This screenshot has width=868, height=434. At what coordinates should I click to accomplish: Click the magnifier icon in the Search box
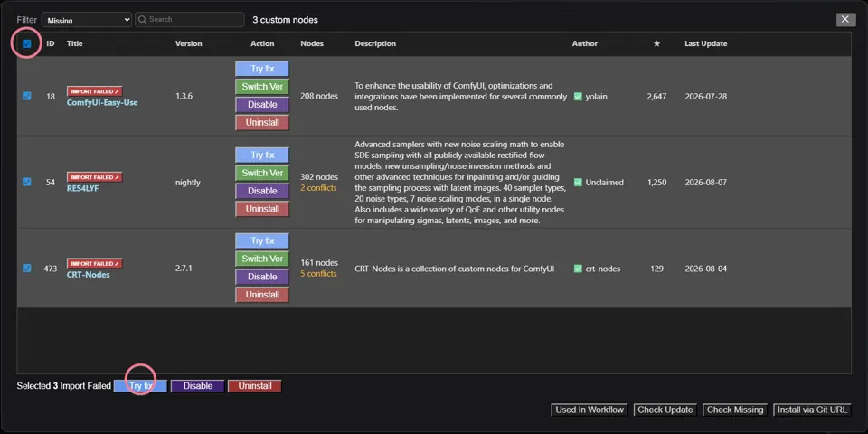click(142, 19)
